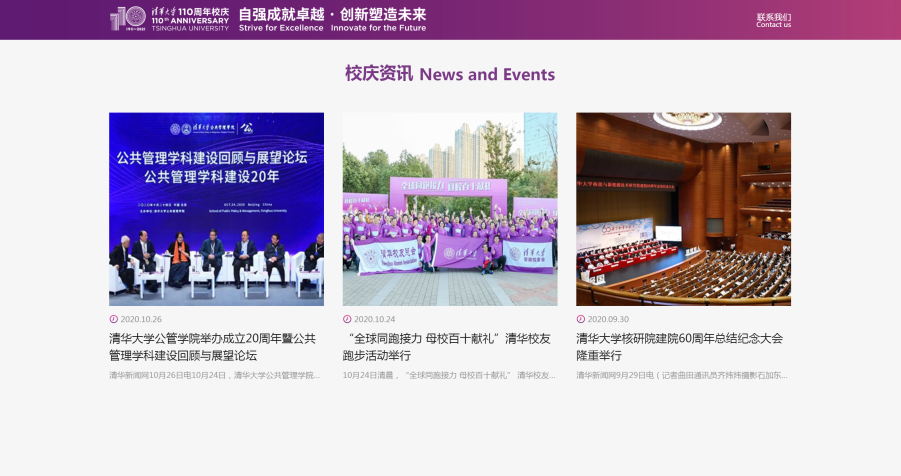This screenshot has height=476, width=901.
Task: Click the clock icon beside 2020.09.30
Action: click(580, 319)
